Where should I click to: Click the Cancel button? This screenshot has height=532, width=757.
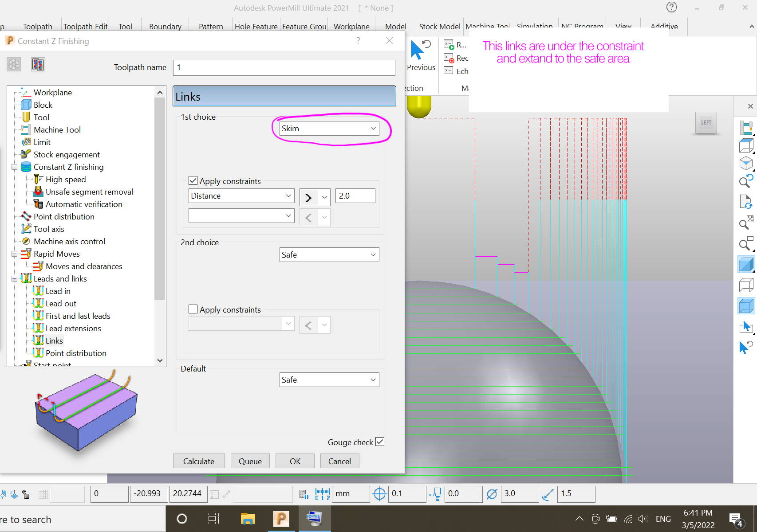pos(339,461)
